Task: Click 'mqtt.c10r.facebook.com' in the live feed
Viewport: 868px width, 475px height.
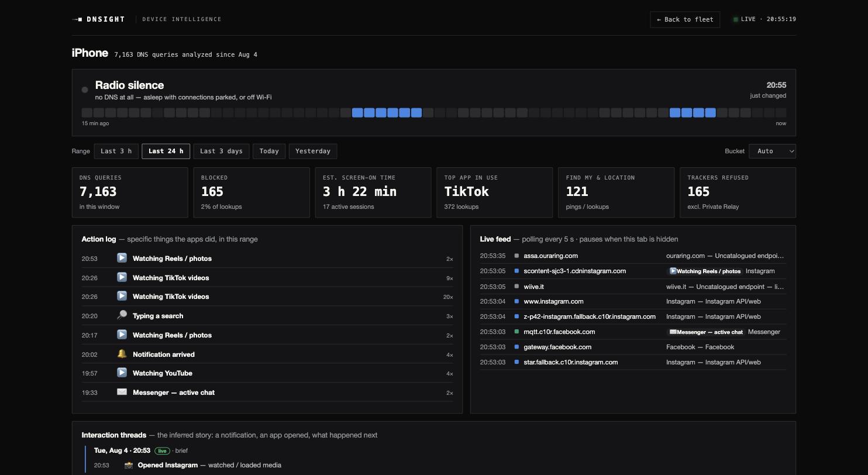Action: pos(559,332)
